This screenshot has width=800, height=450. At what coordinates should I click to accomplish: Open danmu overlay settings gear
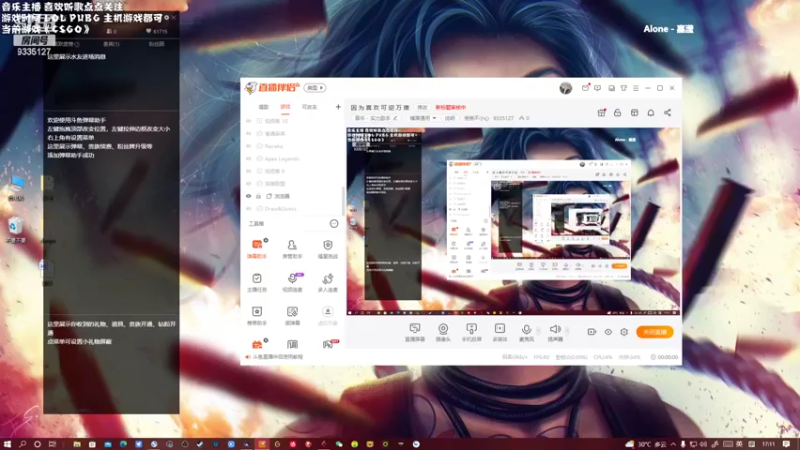[167, 17]
